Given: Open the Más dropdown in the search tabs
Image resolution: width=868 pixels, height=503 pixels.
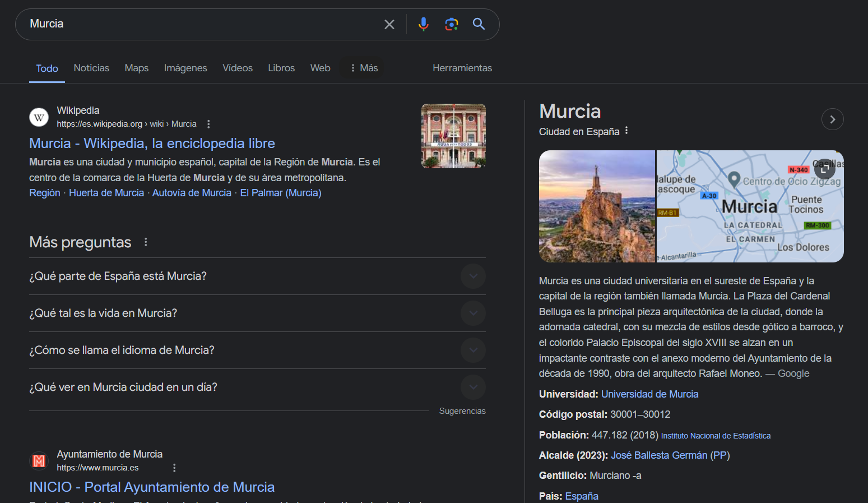Looking at the screenshot, I should [x=364, y=68].
